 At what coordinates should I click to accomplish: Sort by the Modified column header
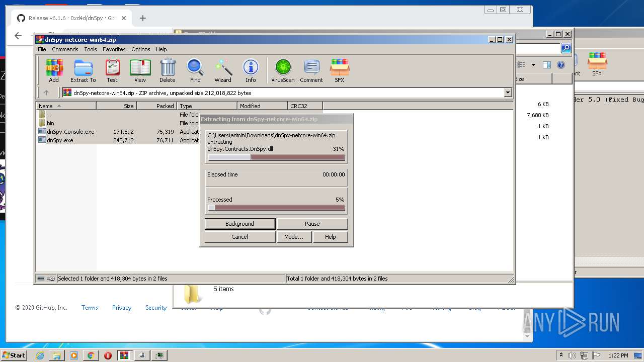coord(262,106)
